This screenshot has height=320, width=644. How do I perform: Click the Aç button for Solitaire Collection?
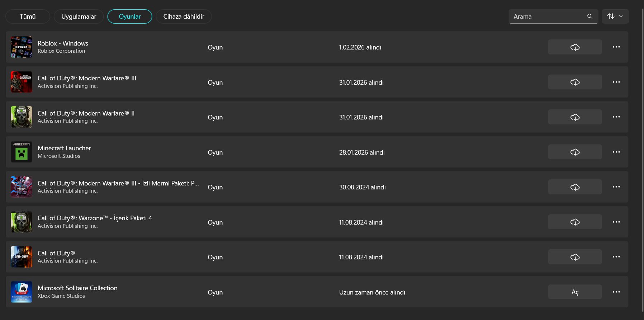[575, 292]
